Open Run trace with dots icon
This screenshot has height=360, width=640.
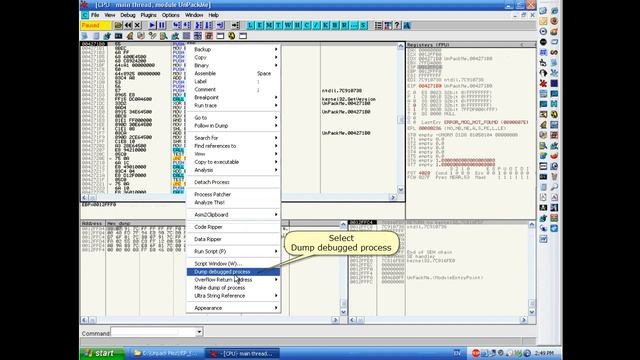[353, 25]
